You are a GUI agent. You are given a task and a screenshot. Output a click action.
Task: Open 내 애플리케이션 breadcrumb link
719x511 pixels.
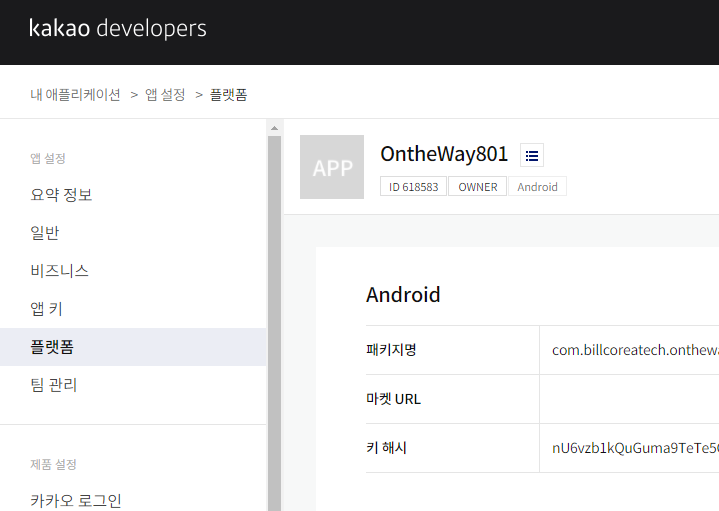coord(75,95)
